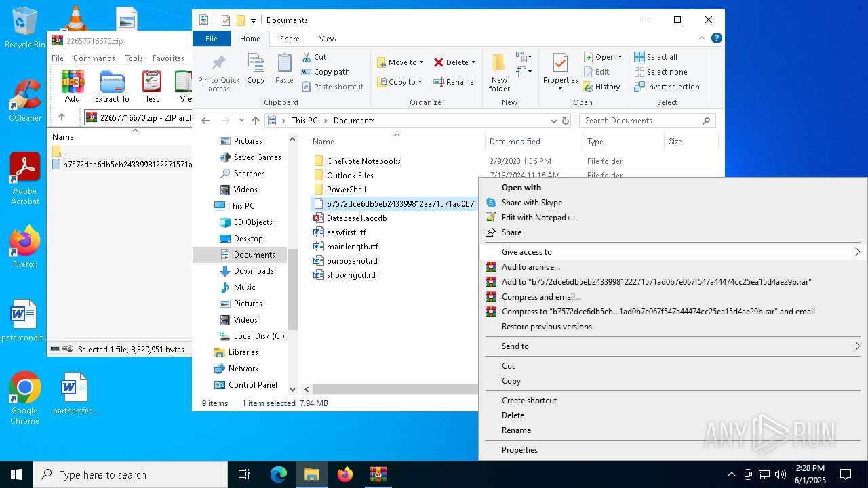This screenshot has width=868, height=488.
Task: Collapse the ribbon with the chevron
Action: 702,39
